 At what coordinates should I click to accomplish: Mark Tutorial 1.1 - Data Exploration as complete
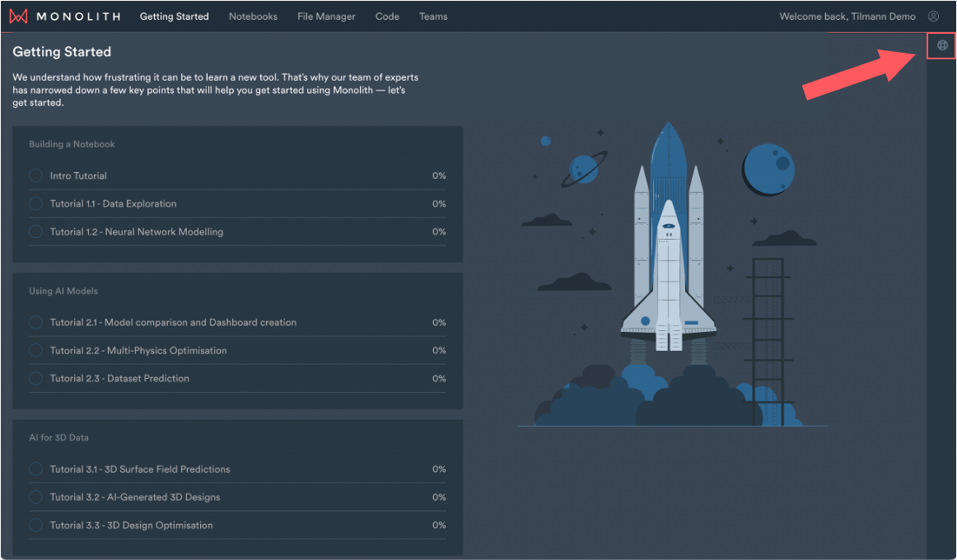click(35, 203)
